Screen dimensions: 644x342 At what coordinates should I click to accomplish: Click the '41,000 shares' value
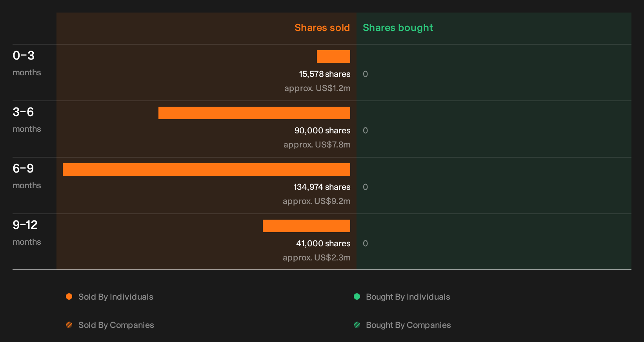[x=323, y=244]
